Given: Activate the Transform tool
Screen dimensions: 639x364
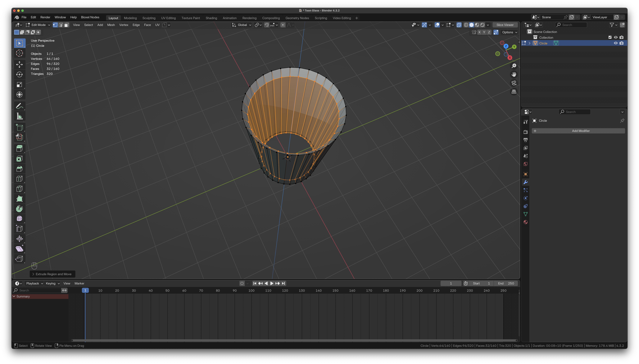Looking at the screenshot, I should point(20,95).
